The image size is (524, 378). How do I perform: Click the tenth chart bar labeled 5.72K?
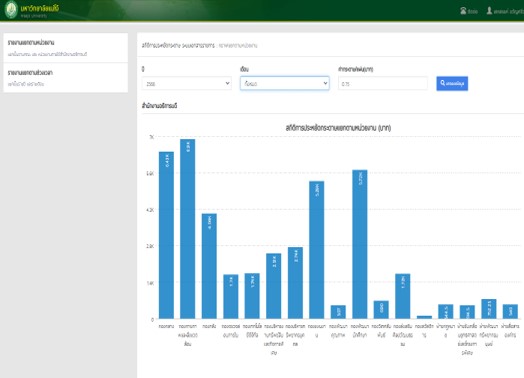[360, 244]
